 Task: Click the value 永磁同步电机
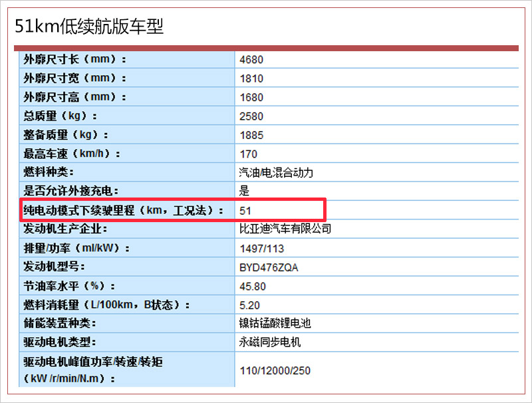click(270, 342)
